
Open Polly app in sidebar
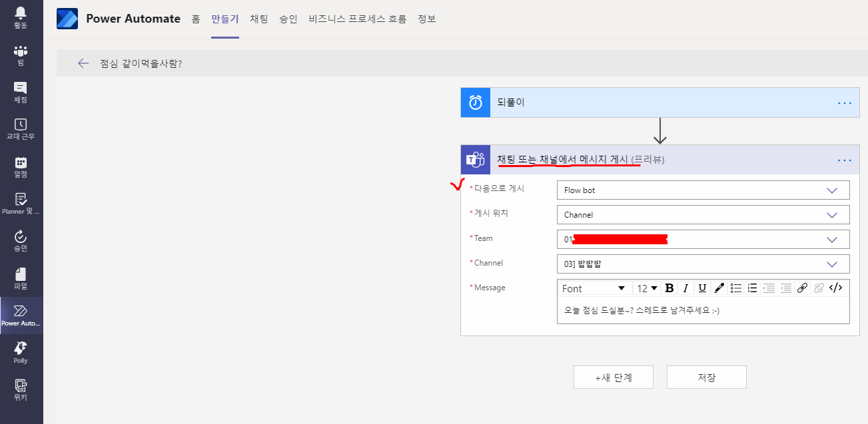tap(21, 353)
